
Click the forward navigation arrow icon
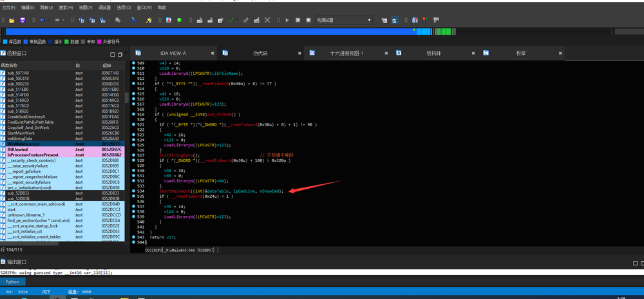pyautogui.click(x=57, y=20)
